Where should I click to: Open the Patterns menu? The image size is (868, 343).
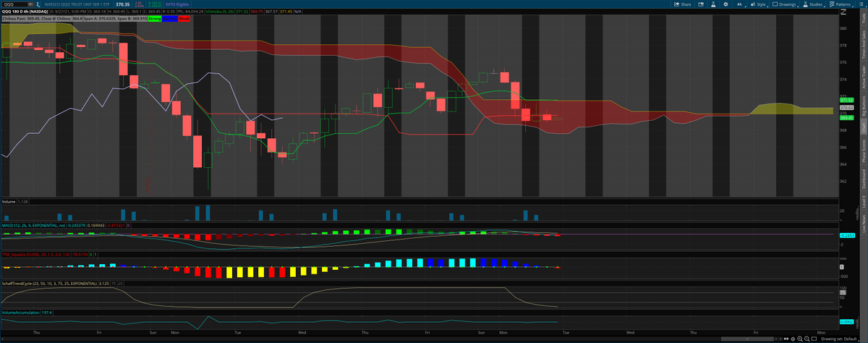840,4
